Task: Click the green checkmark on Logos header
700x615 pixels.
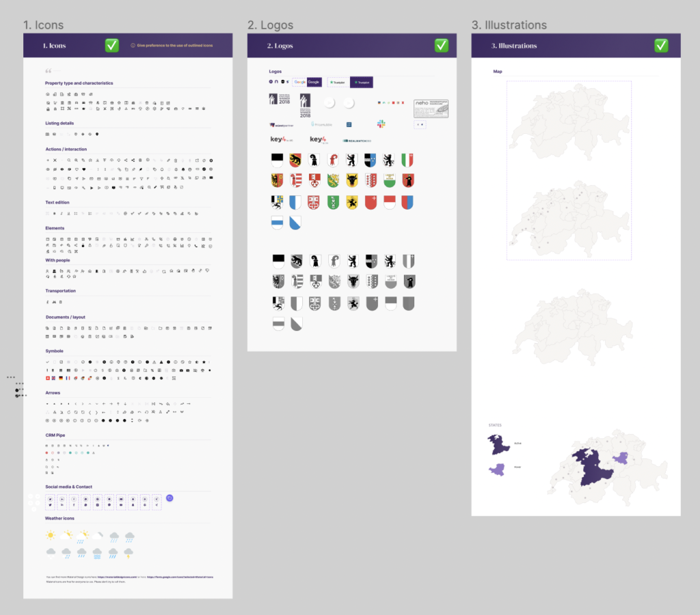Action: pos(442,46)
